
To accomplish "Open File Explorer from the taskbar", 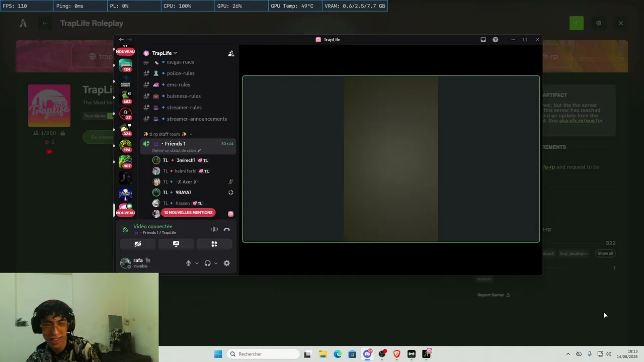I will point(323,354).
